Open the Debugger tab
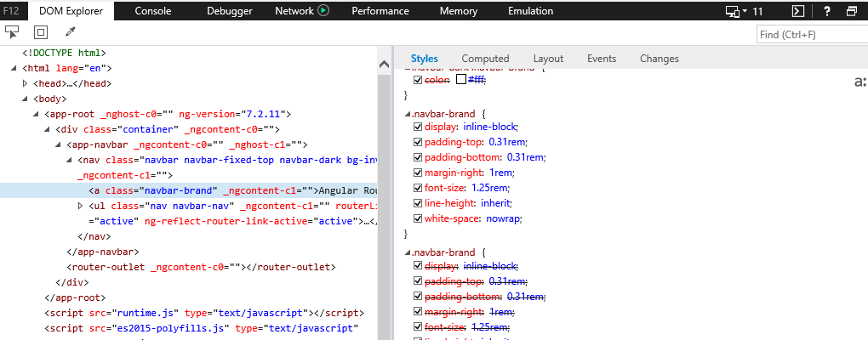 point(230,11)
